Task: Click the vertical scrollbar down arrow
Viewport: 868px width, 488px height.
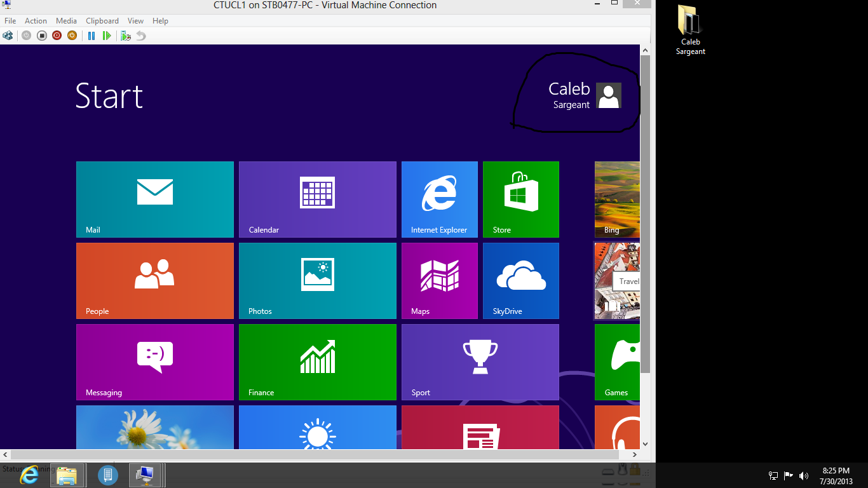Action: (x=646, y=444)
